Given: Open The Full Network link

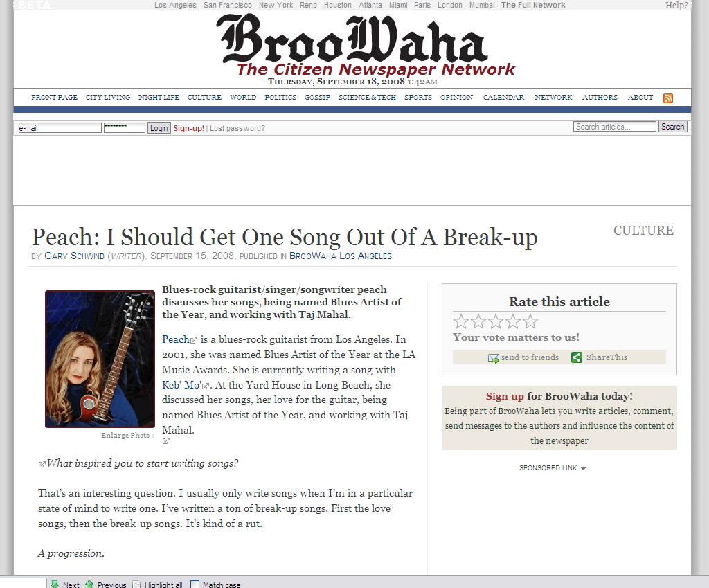Looking at the screenshot, I should point(534,5).
